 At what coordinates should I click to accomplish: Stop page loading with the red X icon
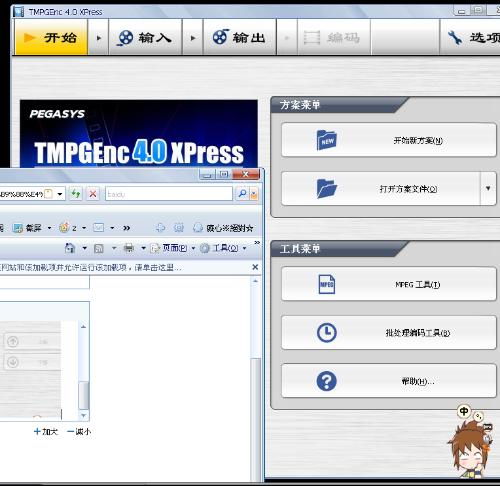point(93,194)
